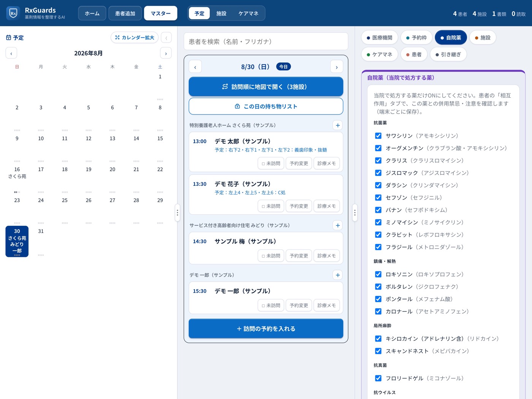This screenshot has width=532, height=399.
Task: Add visit for さくら苑 facility plus icon
Action: (338, 125)
